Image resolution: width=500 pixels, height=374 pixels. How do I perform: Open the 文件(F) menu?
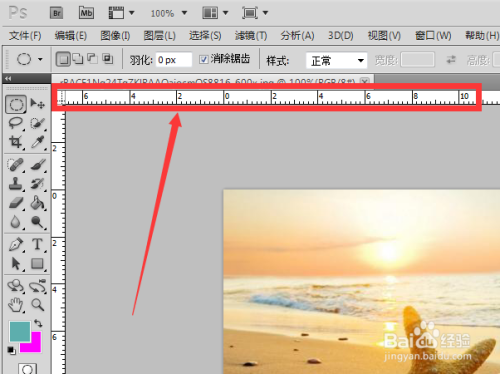25,35
